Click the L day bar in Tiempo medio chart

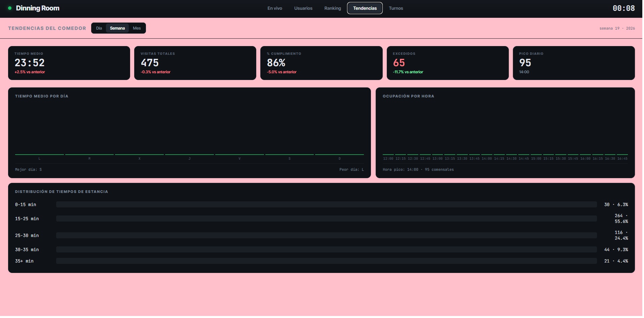pos(40,155)
